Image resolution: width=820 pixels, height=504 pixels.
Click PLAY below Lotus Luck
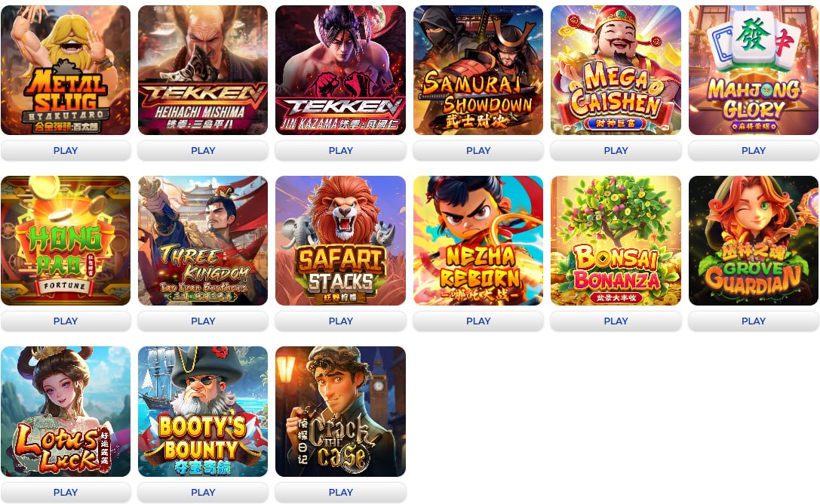pos(66,492)
